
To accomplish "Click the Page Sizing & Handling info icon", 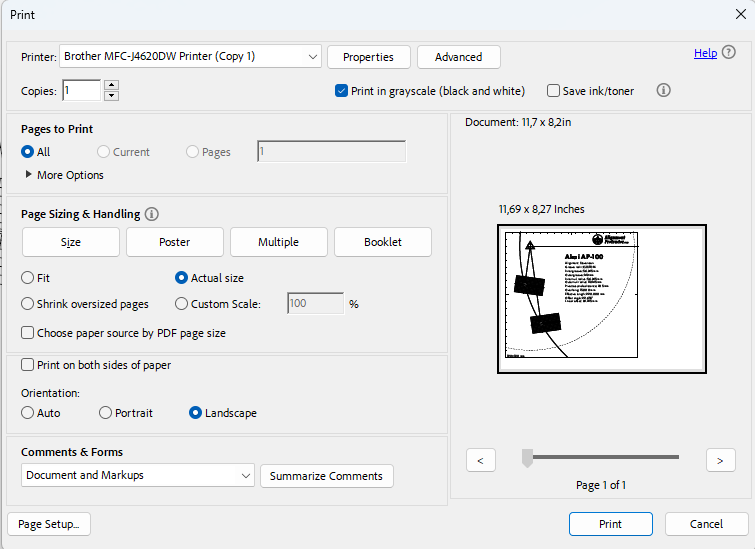I will click(x=152, y=214).
